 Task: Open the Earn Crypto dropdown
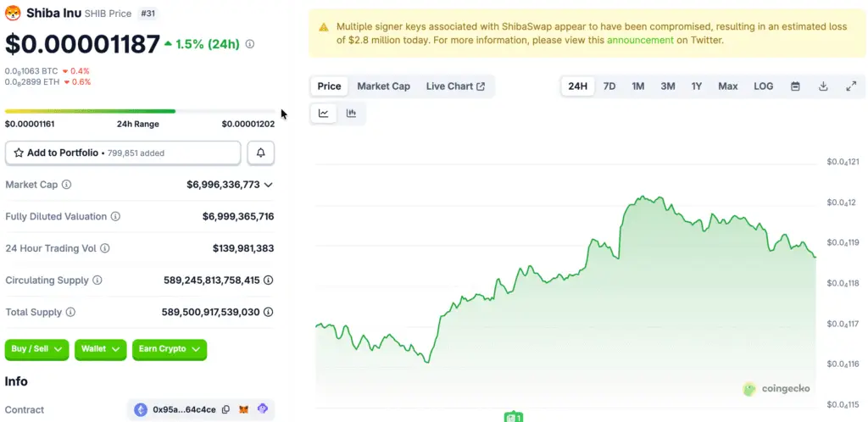coord(170,349)
